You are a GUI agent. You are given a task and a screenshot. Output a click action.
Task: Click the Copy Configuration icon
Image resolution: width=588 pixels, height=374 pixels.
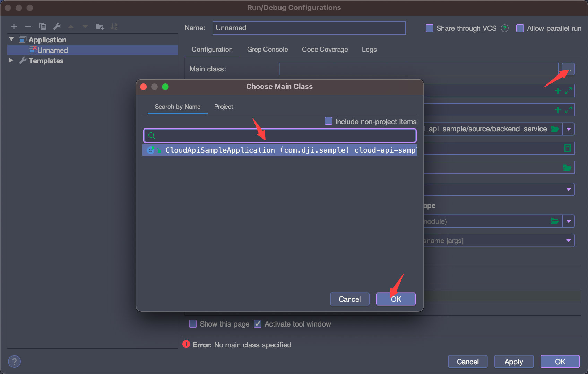(x=42, y=26)
